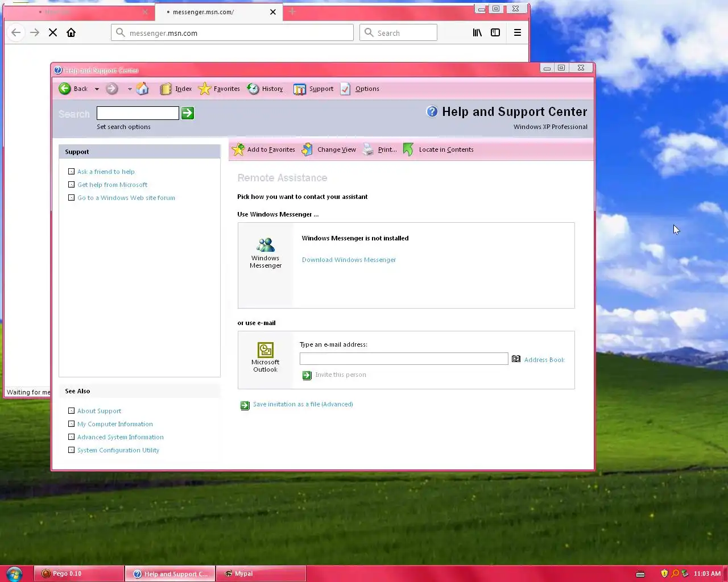This screenshot has width=728, height=582.
Task: Click Locate in Contents icon
Action: point(408,149)
